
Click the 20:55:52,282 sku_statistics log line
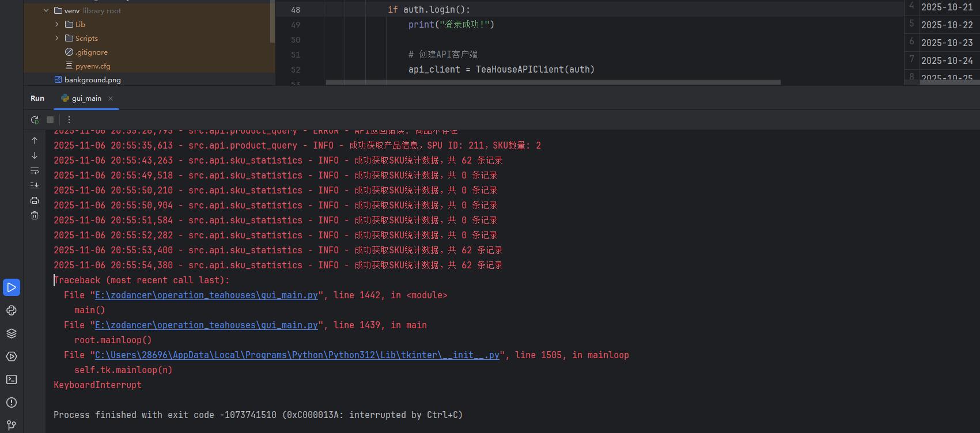[x=275, y=236]
